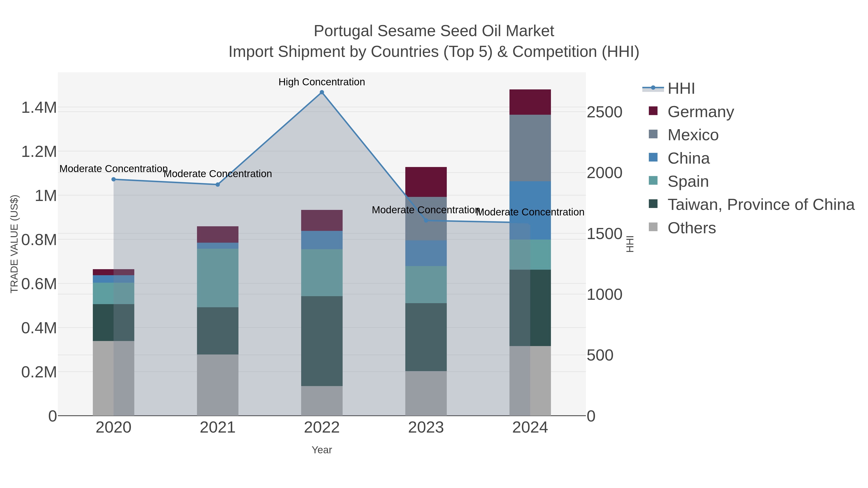Screen dimensions: 868x488
Task: Select the 2022 HHI peak data point
Action: tap(322, 92)
